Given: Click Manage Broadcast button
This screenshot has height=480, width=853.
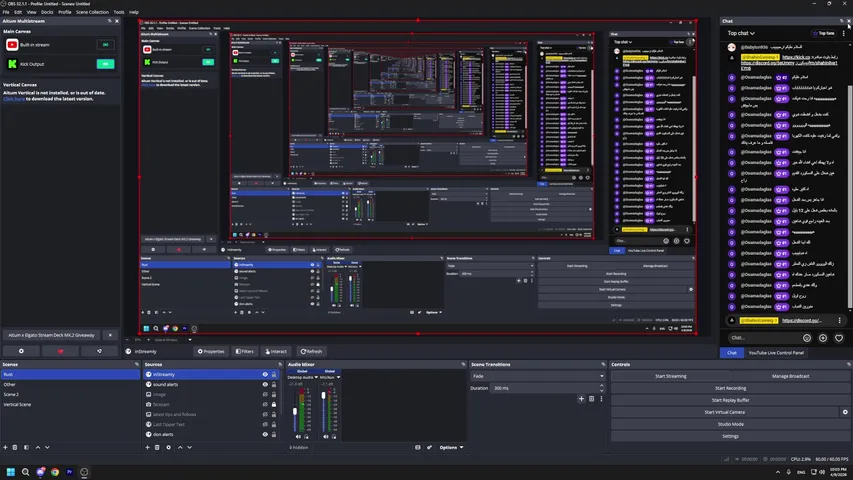Looking at the screenshot, I should click(790, 376).
